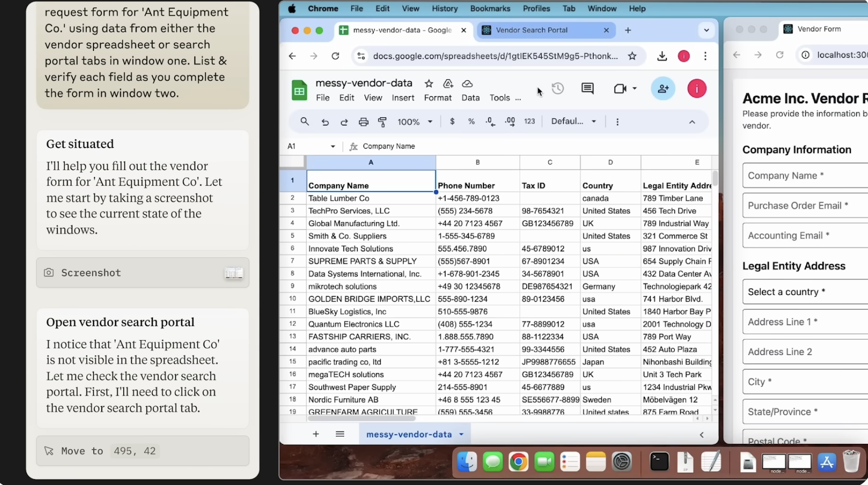This screenshot has width=868, height=485.
Task: Click the Screenshot action in the left panel
Action: coord(143,272)
